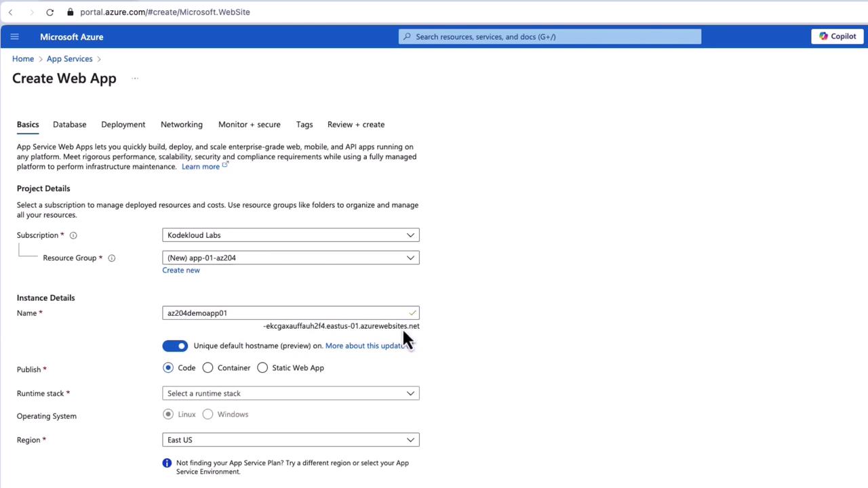Focus the search resources, services, and docs box
The width and height of the screenshot is (868, 488).
coord(550,37)
